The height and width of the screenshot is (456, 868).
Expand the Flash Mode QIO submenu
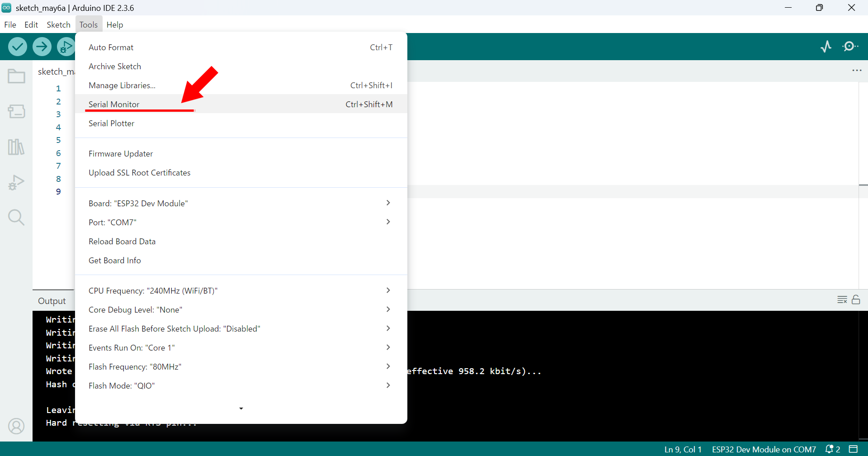tap(241, 386)
